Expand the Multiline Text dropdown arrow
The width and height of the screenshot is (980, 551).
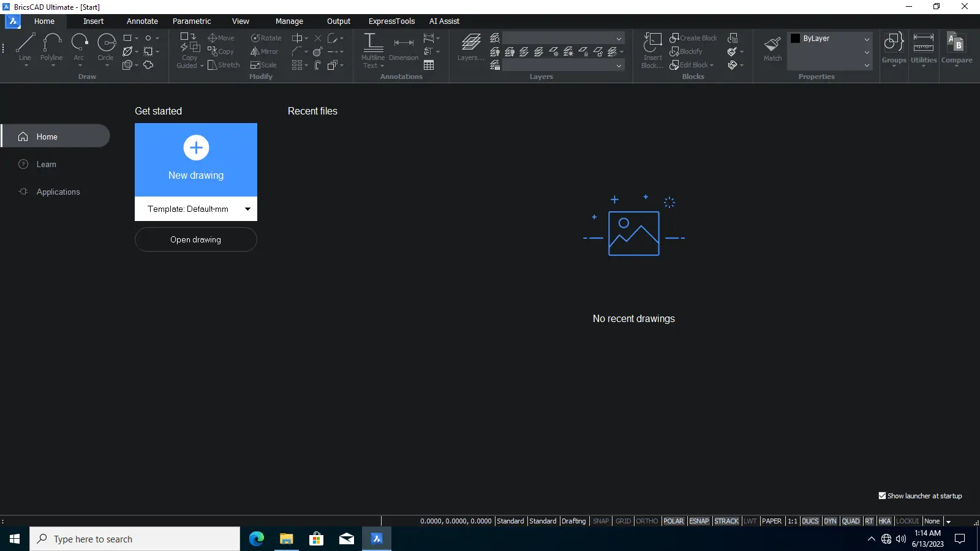pos(382,66)
